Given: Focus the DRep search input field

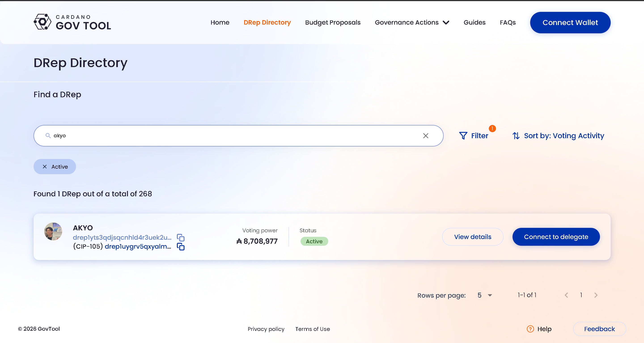Looking at the screenshot, I should tap(238, 136).
